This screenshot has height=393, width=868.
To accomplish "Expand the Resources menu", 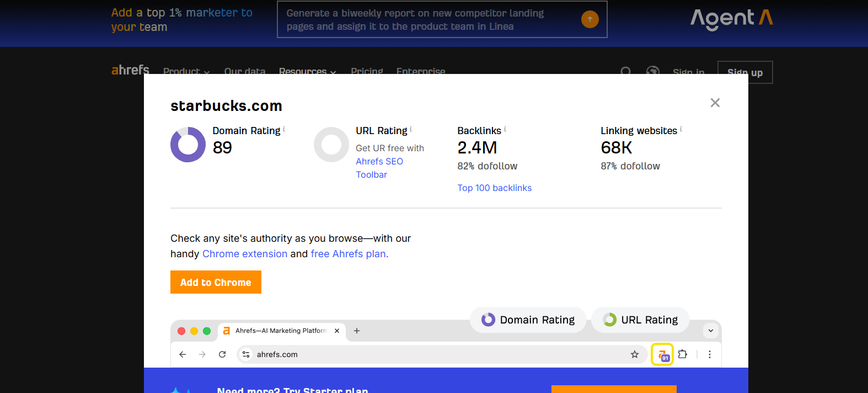I will [x=307, y=72].
